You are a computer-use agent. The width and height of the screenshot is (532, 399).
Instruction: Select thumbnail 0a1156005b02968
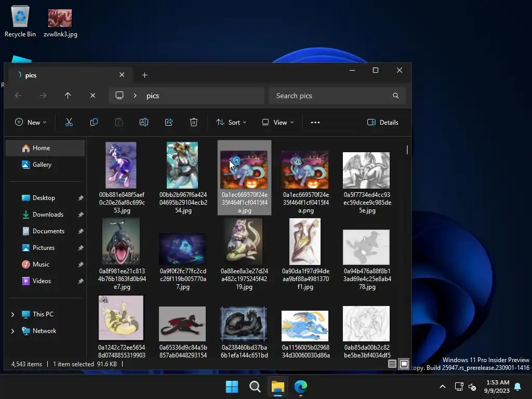pos(305,326)
